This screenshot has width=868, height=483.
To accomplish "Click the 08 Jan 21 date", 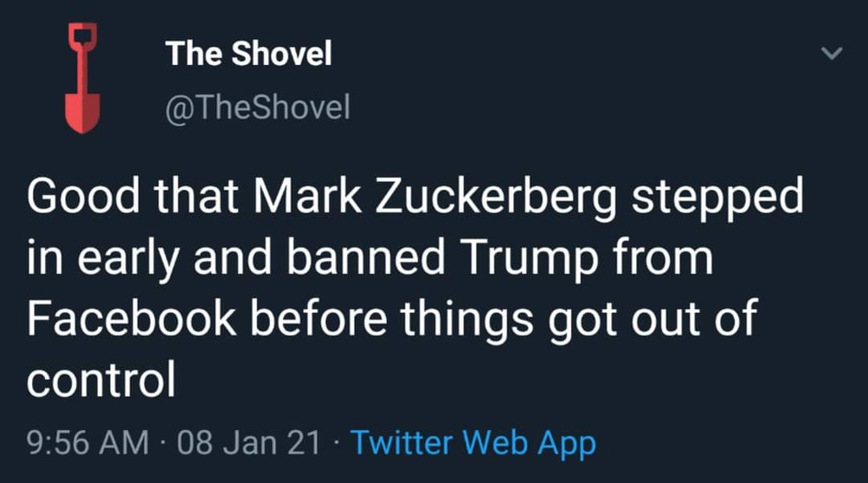I will tap(249, 443).
